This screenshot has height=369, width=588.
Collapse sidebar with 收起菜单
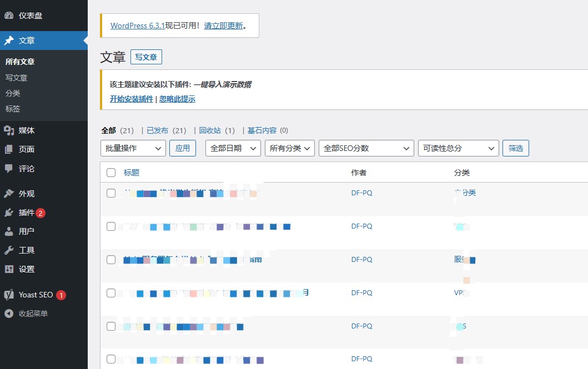click(33, 314)
